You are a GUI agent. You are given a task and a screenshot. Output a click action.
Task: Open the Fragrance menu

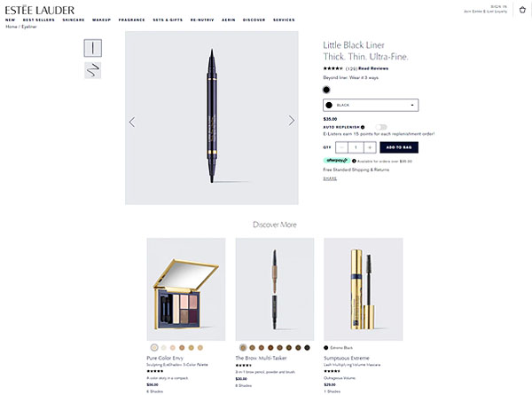coord(131,20)
